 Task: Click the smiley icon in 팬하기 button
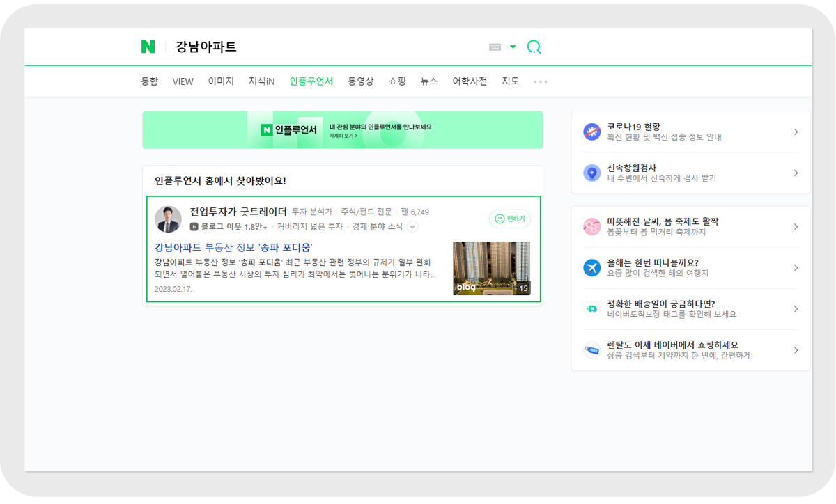[x=500, y=219]
